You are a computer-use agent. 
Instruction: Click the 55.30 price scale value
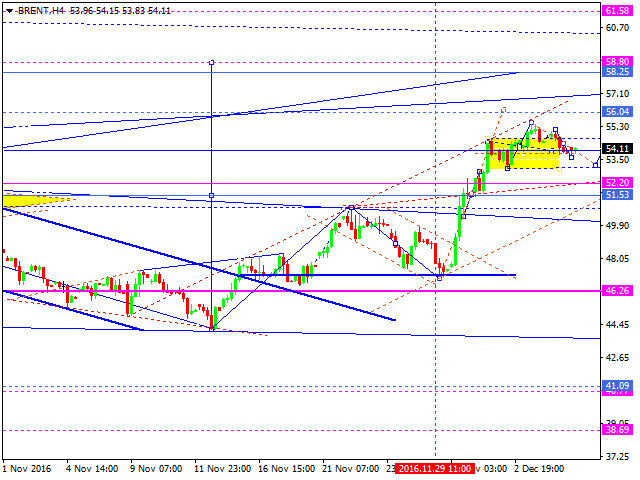coord(617,127)
